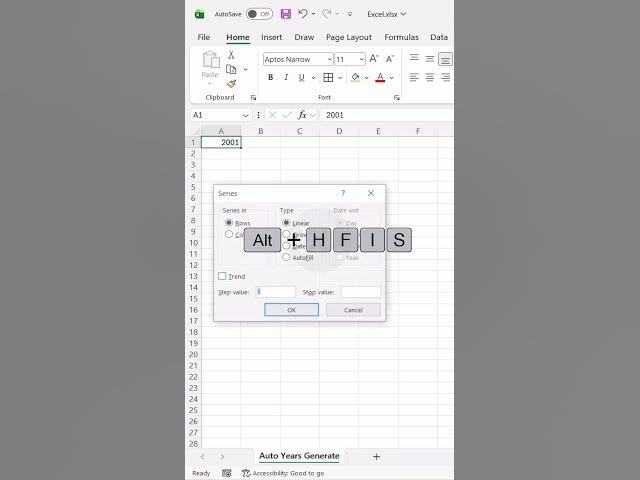Apply fill color bucket
The height and width of the screenshot is (480, 640).
(x=355, y=77)
